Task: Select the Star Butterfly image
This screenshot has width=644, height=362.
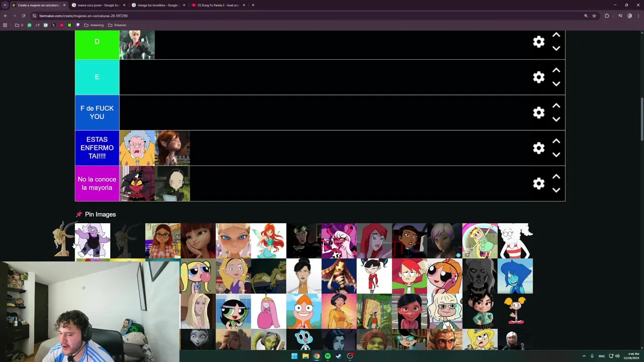Action: tap(480, 241)
